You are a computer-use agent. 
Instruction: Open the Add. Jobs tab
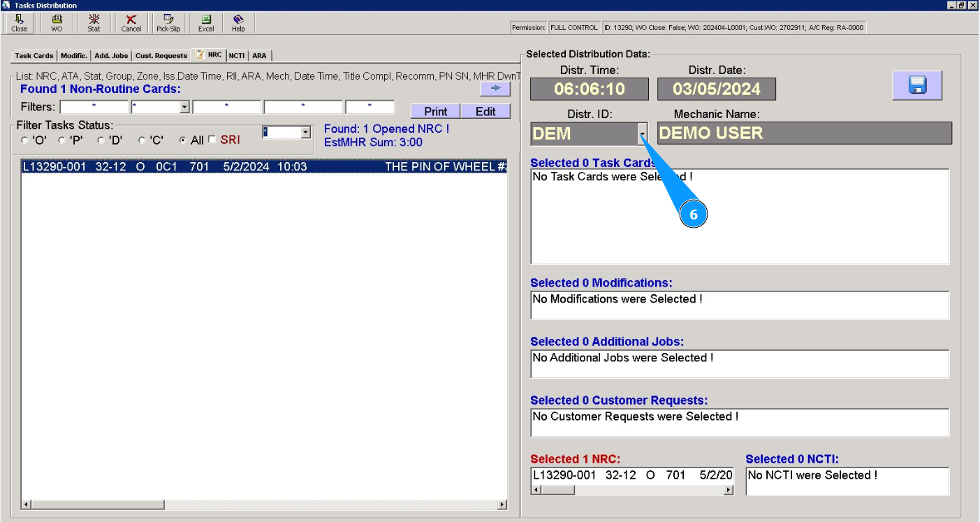pyautogui.click(x=112, y=56)
